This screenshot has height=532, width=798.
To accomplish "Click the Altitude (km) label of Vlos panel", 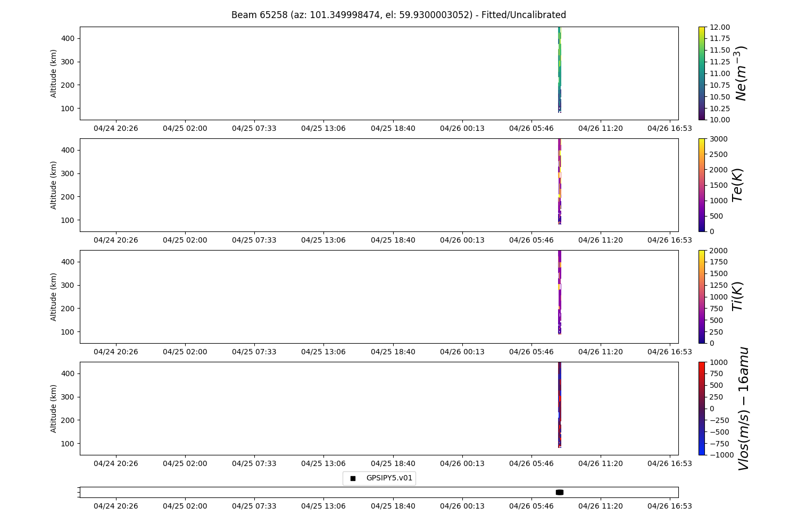I will (53, 409).
